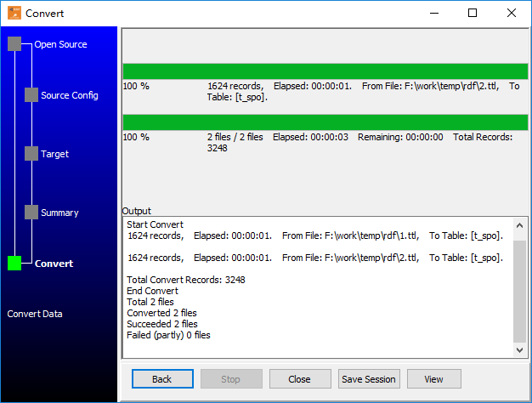Image resolution: width=532 pixels, height=403 pixels.
Task: Click the Close button at the bottom
Action: pos(300,379)
